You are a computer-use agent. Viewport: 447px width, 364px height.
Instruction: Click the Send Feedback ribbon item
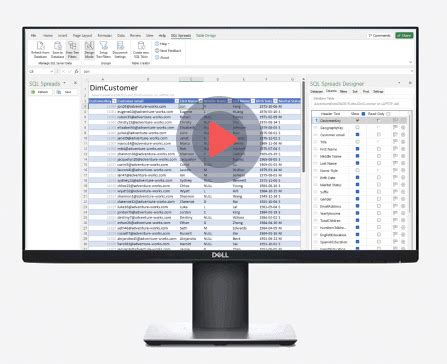coord(168,51)
